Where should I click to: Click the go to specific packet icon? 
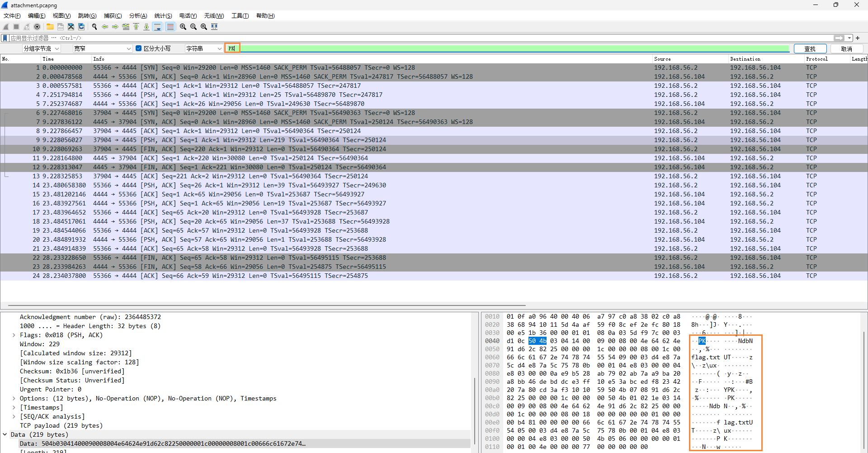(x=126, y=27)
